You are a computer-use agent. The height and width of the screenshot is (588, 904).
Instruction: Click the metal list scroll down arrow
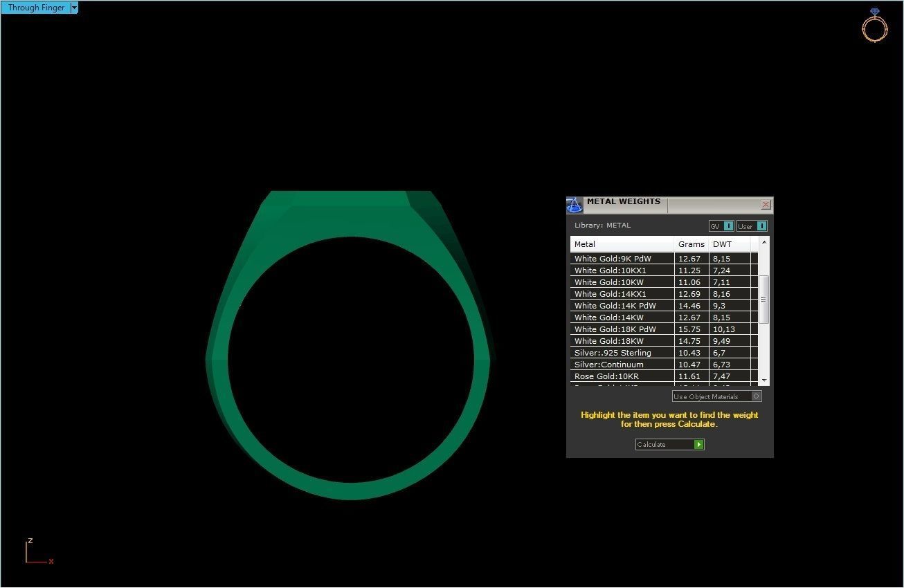(764, 380)
